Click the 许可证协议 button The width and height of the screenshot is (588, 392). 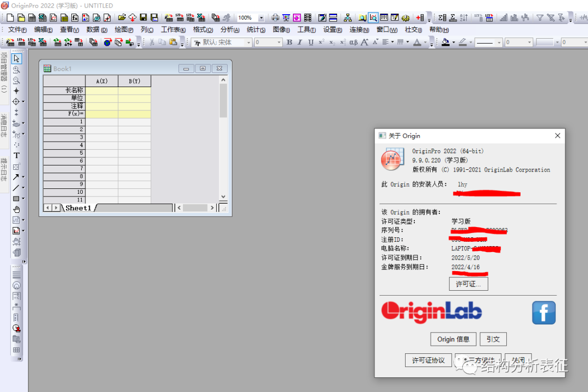click(428, 360)
